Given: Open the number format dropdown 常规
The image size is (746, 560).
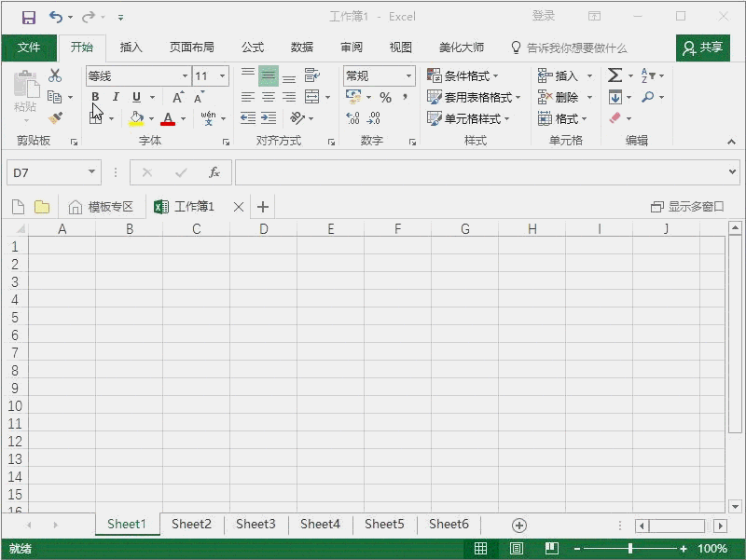Looking at the screenshot, I should click(408, 76).
